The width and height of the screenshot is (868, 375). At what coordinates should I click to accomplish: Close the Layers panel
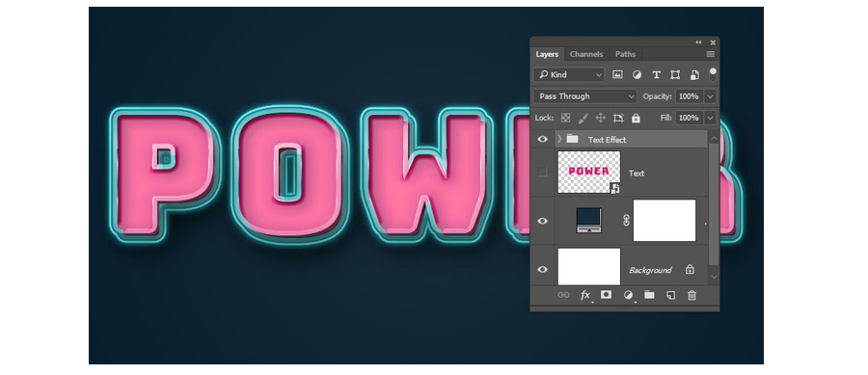(713, 42)
